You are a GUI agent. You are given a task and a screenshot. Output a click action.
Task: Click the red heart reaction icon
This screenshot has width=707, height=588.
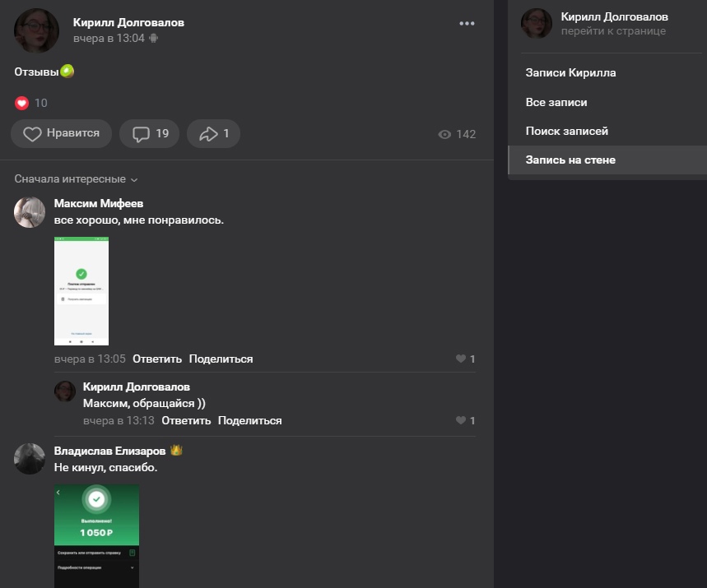pos(21,103)
